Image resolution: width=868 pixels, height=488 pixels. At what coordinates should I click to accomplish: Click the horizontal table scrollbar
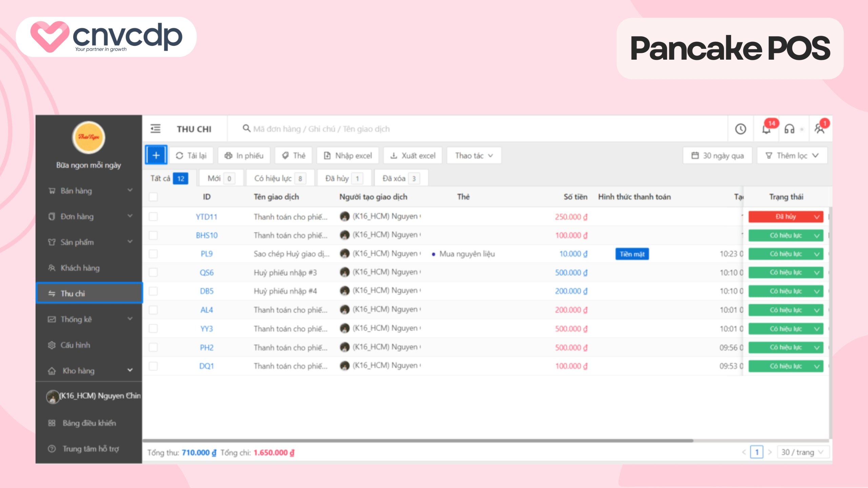[x=417, y=441]
